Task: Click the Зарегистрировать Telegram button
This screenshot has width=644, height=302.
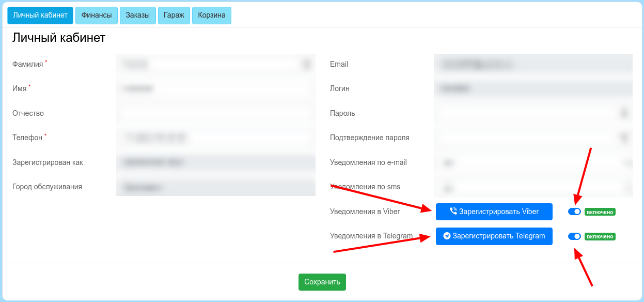Action: pyautogui.click(x=494, y=236)
